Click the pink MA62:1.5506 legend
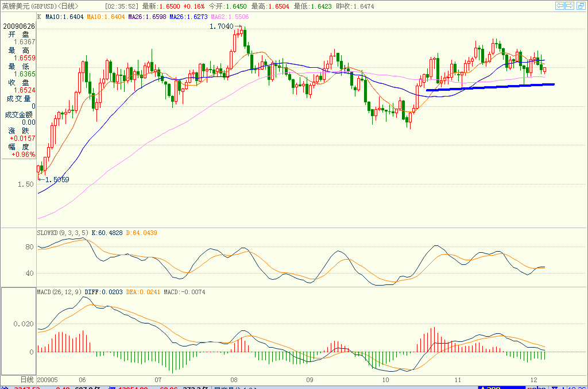The image size is (588, 389). tap(230, 17)
